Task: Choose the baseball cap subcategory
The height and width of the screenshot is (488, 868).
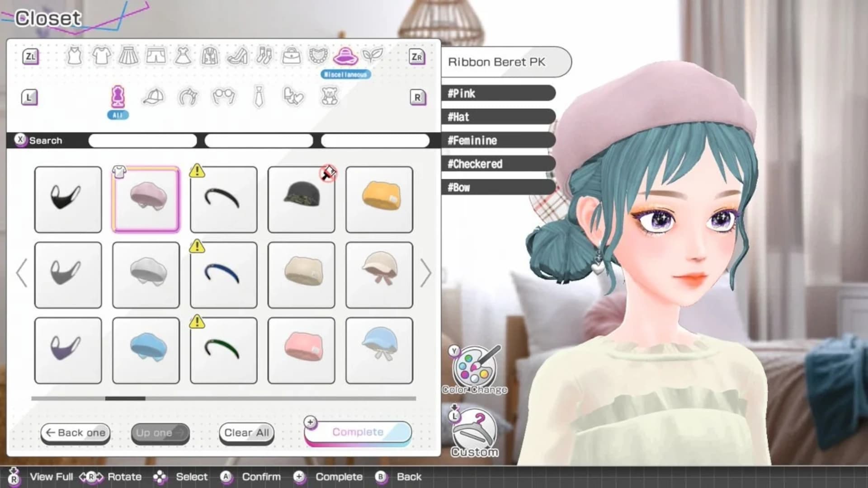Action: pyautogui.click(x=153, y=97)
